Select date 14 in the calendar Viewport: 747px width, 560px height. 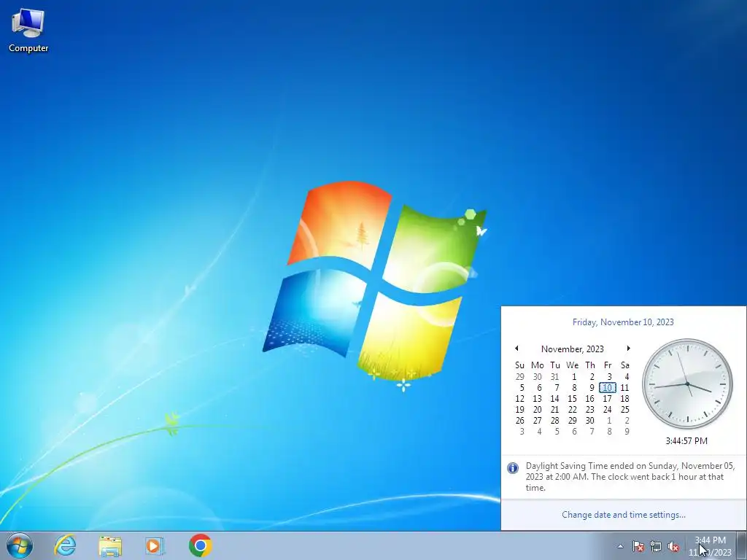click(x=554, y=399)
